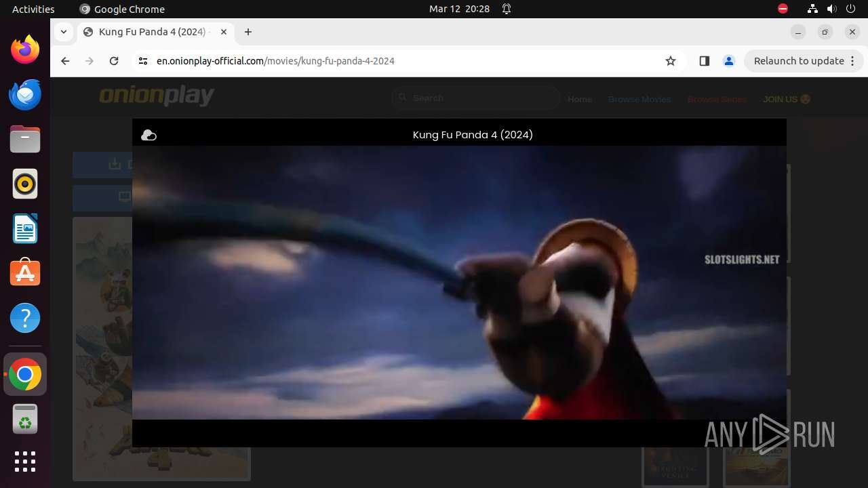Screen dimensions: 868x488
Task: Select the Kung Fu Panda 4 browser tab
Action: pyautogui.click(x=156, y=32)
